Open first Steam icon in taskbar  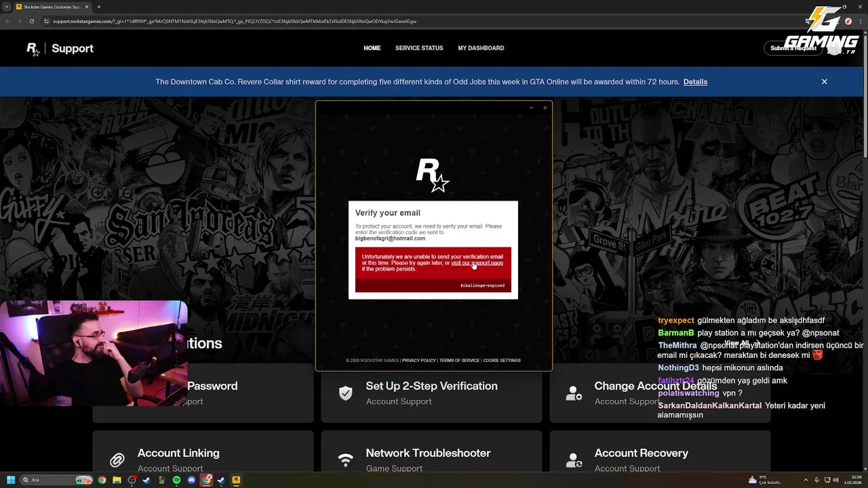coord(146,480)
